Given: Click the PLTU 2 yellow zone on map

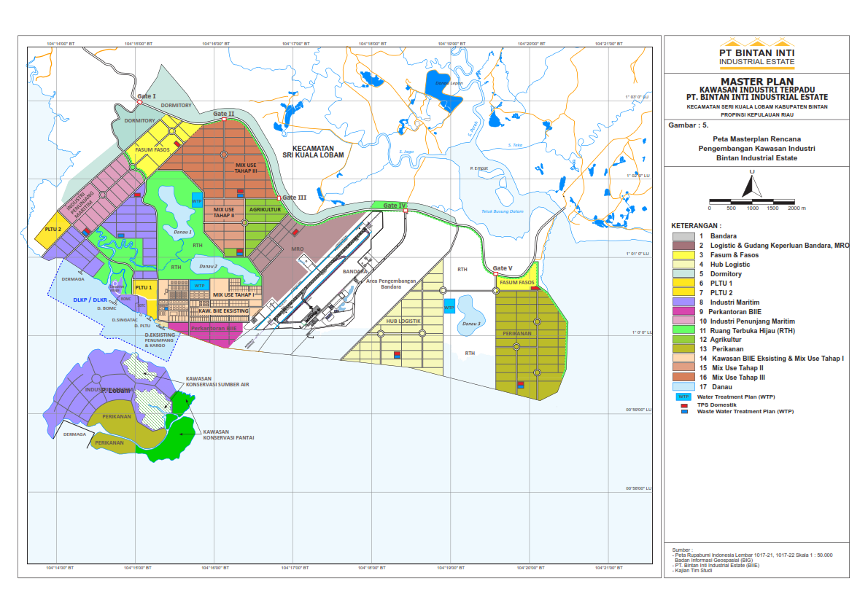Looking at the screenshot, I should coord(52,229).
